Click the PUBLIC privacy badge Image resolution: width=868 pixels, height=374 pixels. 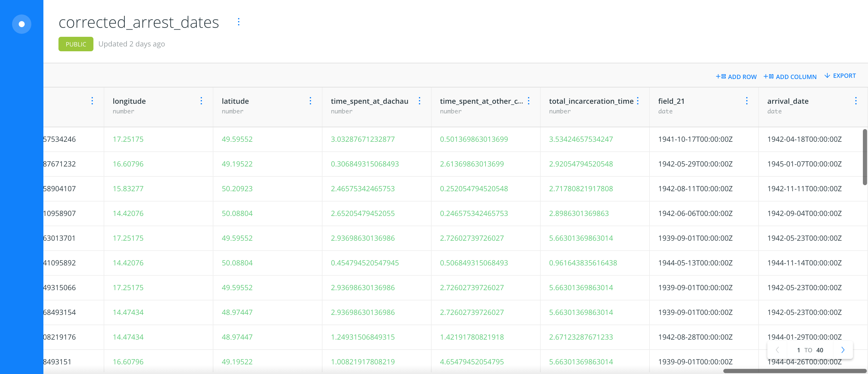[x=76, y=44]
